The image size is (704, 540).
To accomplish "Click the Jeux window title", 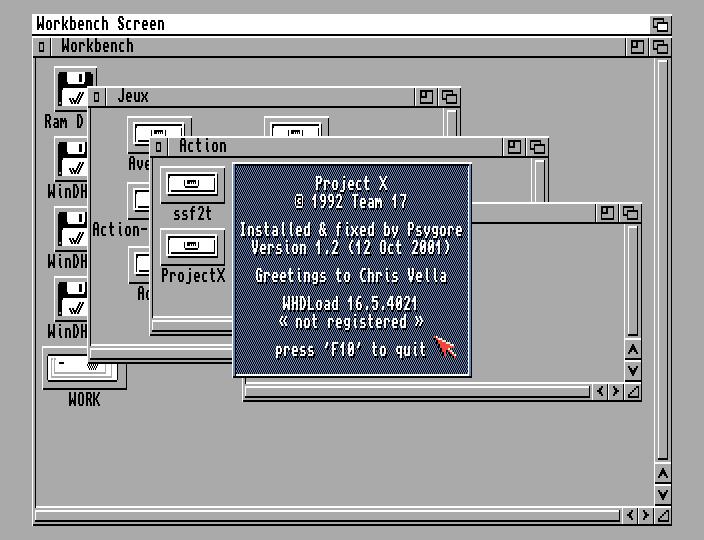I will pos(133,97).
